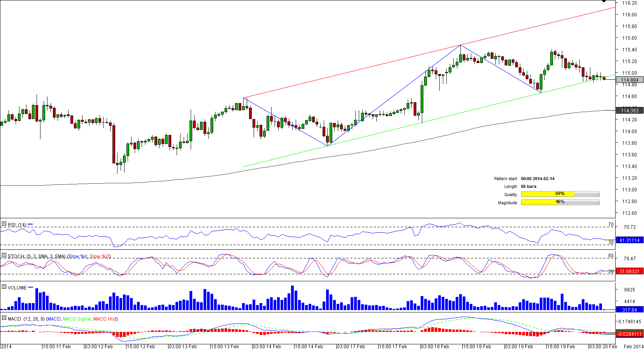Click the Length label

pos(511,187)
